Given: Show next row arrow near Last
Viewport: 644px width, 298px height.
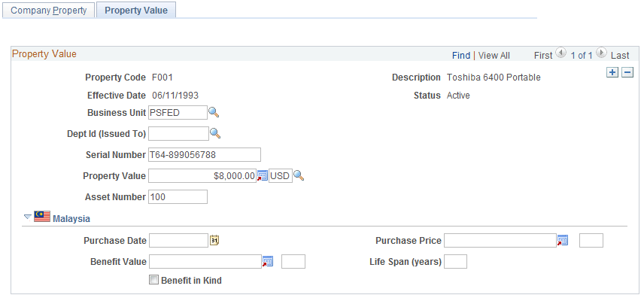Looking at the screenshot, I should 601,53.
